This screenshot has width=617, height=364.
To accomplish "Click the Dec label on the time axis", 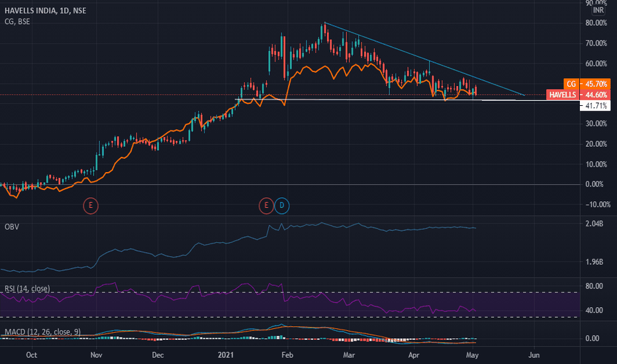I will pos(158,355).
